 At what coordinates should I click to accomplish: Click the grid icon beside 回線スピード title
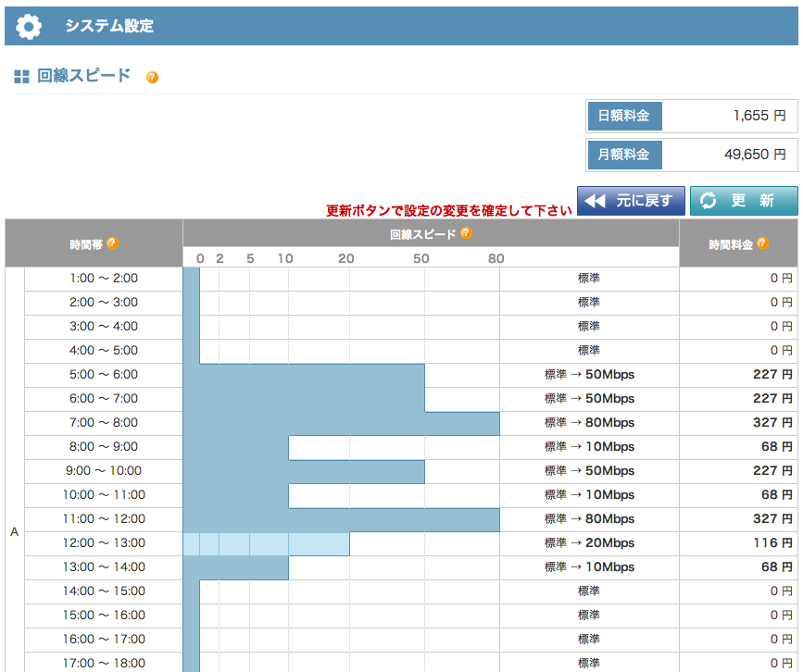click(x=22, y=77)
